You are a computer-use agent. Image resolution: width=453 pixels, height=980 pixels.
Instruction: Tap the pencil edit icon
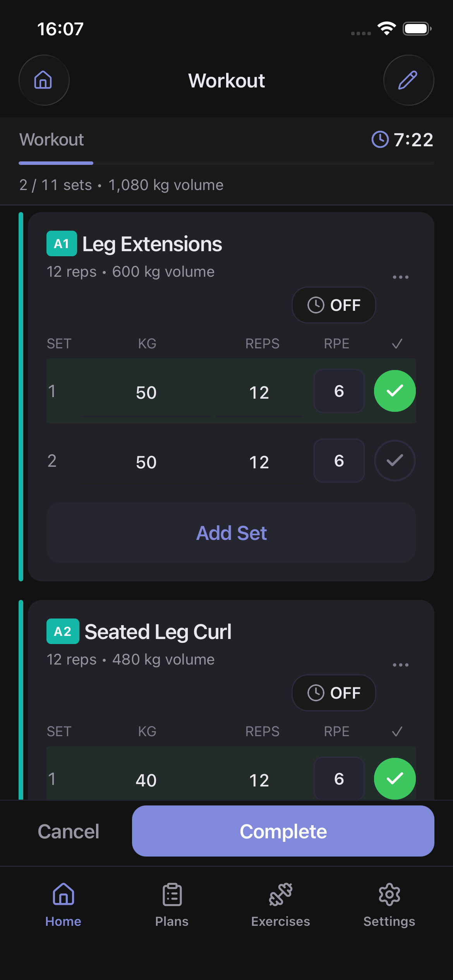point(408,80)
